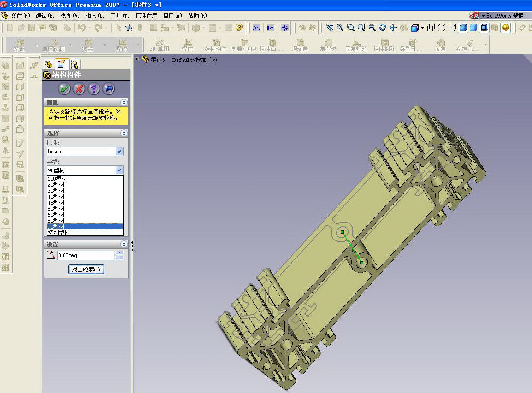Expand the 零件3 flyout tree node
This screenshot has height=393, width=532.
pos(137,59)
